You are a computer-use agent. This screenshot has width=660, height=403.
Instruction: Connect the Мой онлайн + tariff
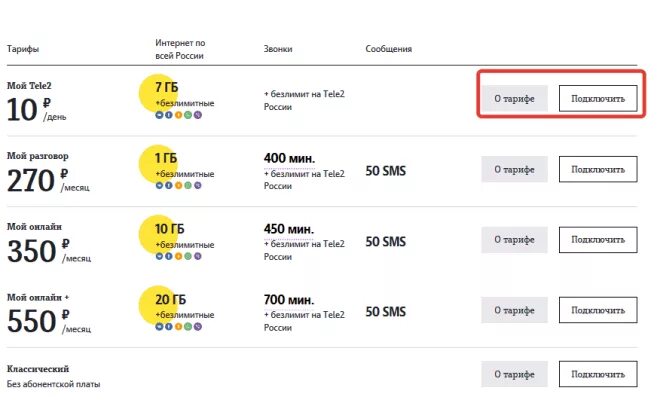click(597, 311)
